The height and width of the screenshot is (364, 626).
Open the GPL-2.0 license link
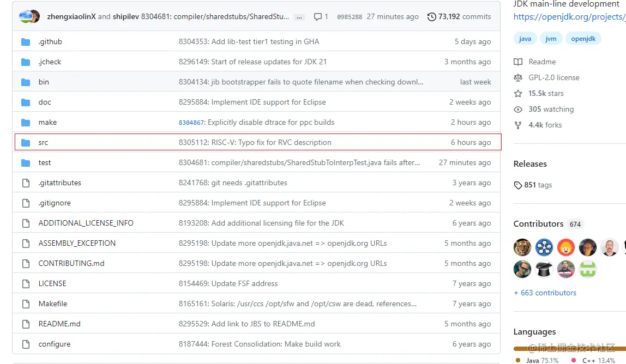(x=553, y=77)
